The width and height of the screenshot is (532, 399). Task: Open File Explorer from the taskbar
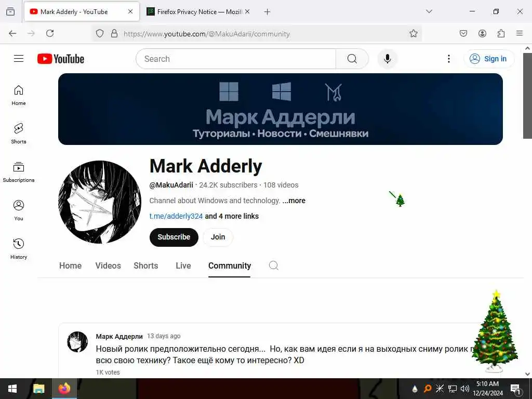[38, 389]
